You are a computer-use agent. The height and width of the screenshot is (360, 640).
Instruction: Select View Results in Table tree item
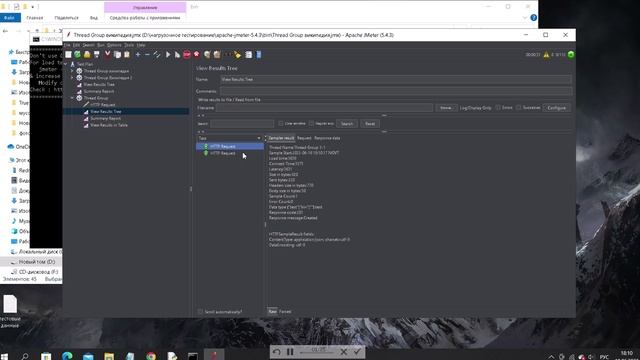click(109, 125)
